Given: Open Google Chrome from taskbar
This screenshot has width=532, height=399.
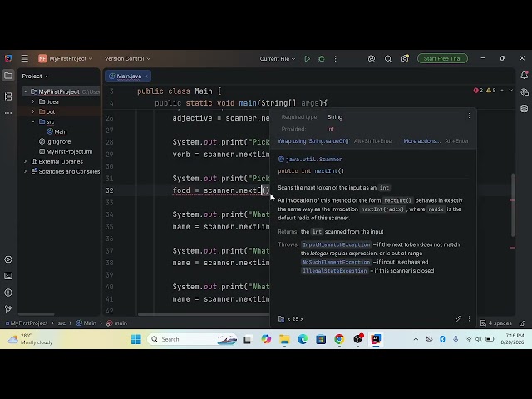Looking at the screenshot, I should pos(339,339).
